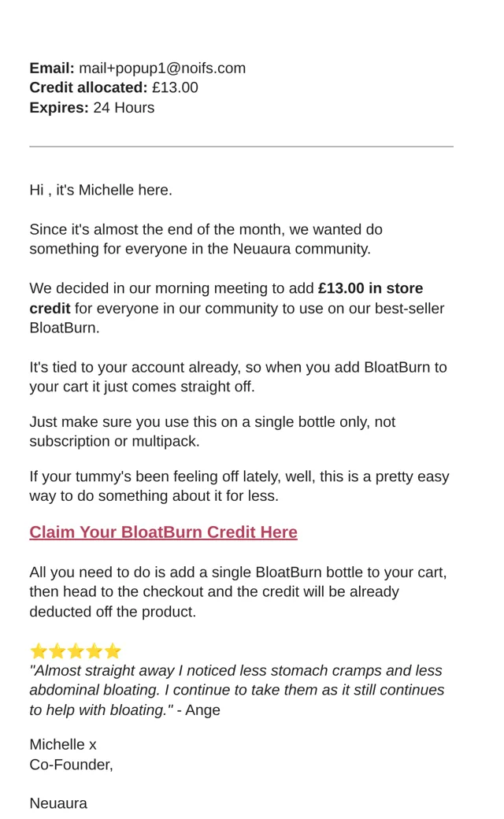Click the fifth yellow star in the rating
This screenshot has width=504, height=819.
click(x=113, y=651)
